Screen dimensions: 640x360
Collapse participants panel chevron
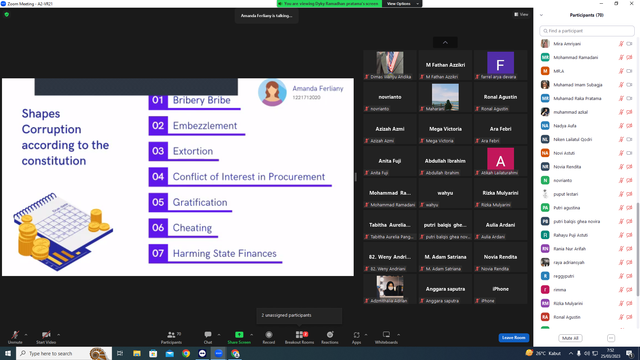541,15
